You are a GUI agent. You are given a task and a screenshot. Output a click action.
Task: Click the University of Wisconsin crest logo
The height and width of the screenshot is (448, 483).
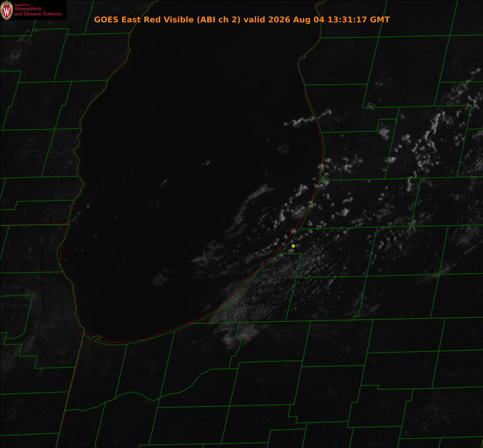pyautogui.click(x=7, y=10)
